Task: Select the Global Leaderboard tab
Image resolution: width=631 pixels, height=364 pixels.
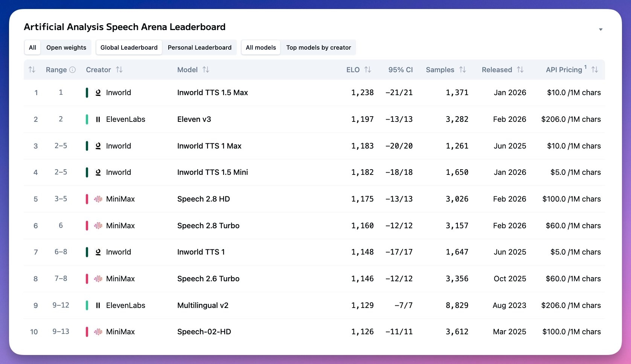Action: (x=129, y=47)
